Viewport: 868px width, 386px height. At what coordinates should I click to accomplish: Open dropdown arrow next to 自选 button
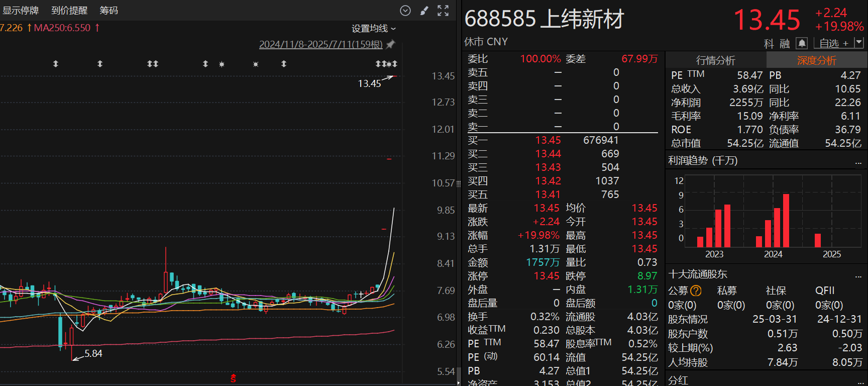coord(859,43)
